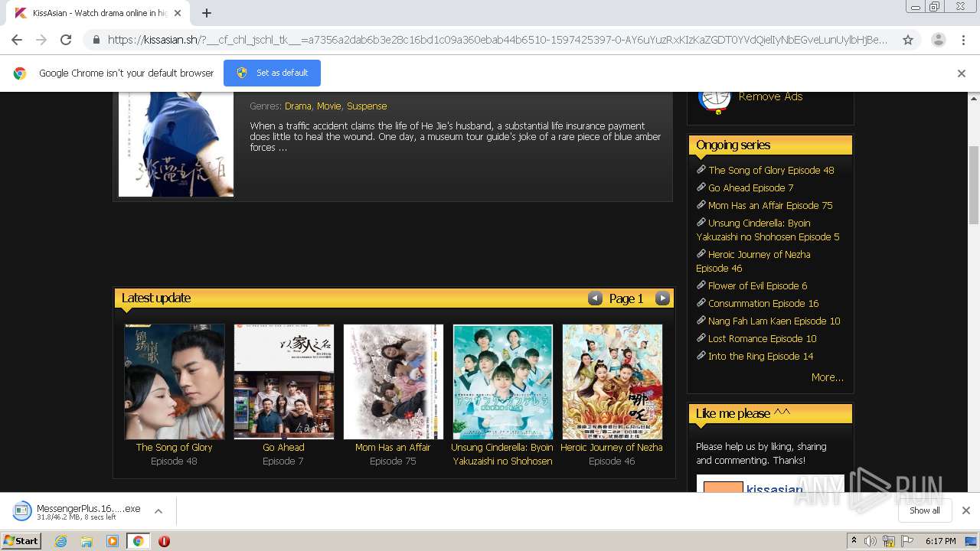
Task: Open the red Opera taskbar icon
Action: click(x=164, y=541)
